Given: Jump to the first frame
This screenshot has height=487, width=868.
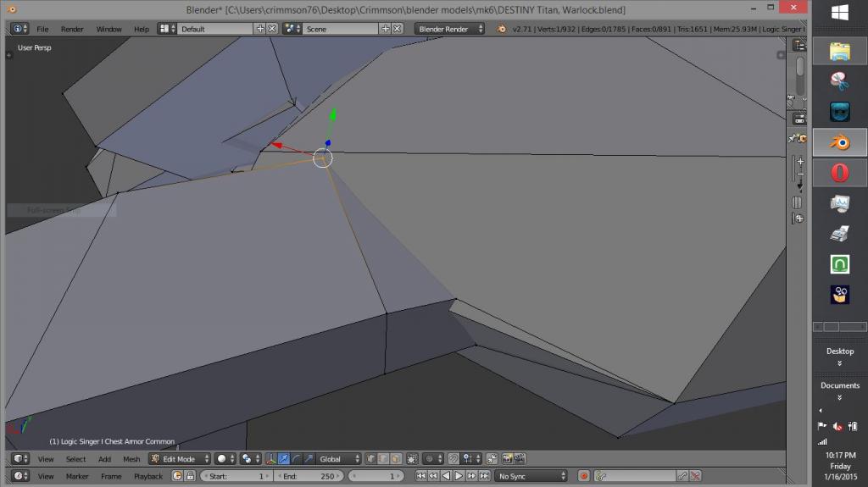Looking at the screenshot, I should coord(420,476).
